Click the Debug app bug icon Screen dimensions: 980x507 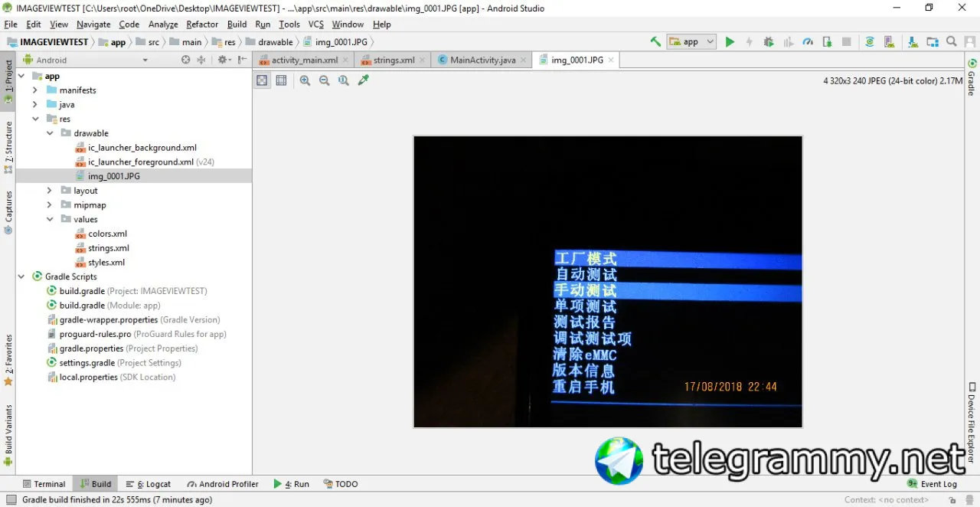(x=769, y=42)
